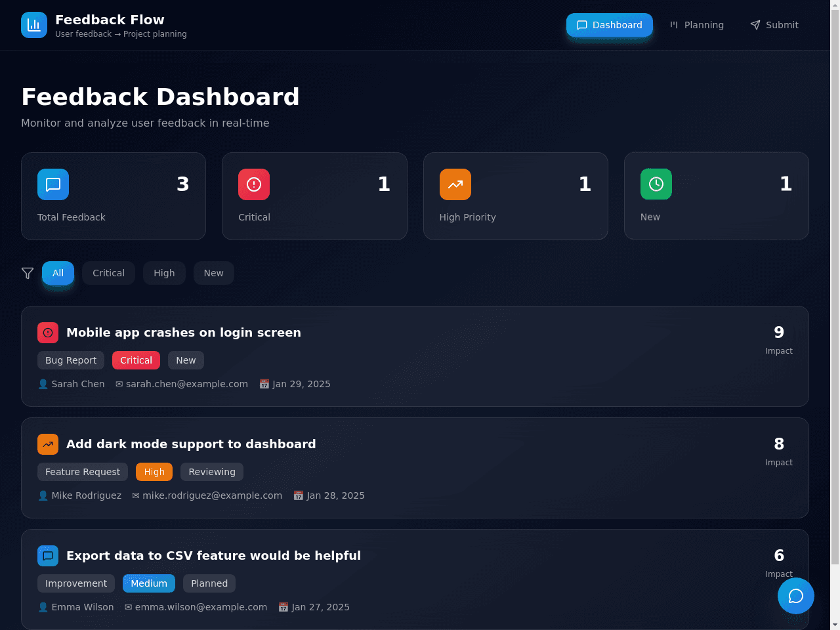Screen dimensions: 840x630
Task: Click the Feature Request tag
Action: (x=83, y=472)
